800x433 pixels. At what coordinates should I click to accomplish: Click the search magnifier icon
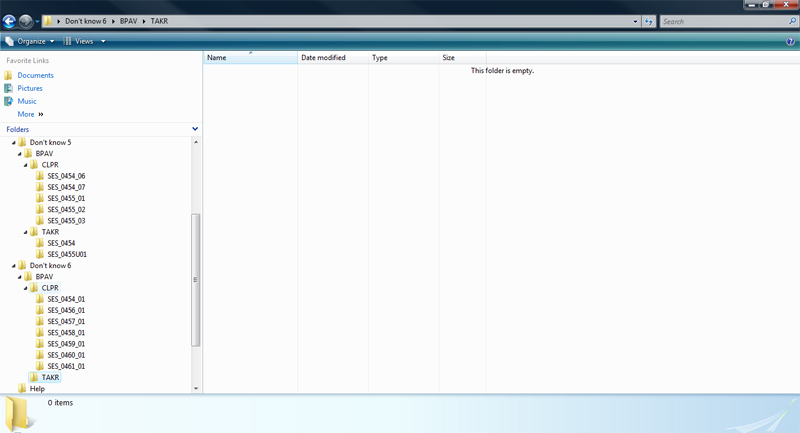[x=792, y=21]
